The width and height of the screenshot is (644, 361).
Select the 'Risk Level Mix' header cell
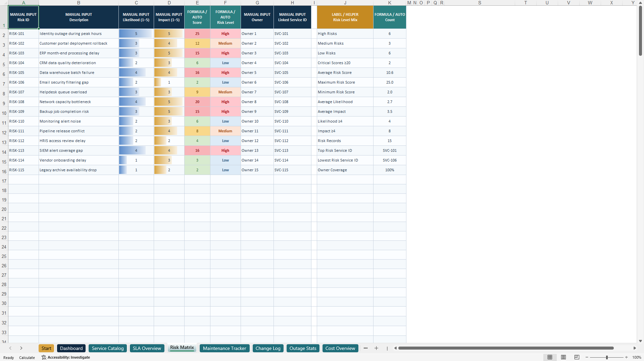point(345,17)
